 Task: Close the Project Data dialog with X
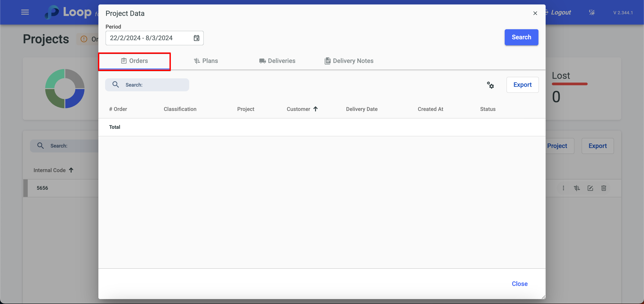pyautogui.click(x=535, y=13)
